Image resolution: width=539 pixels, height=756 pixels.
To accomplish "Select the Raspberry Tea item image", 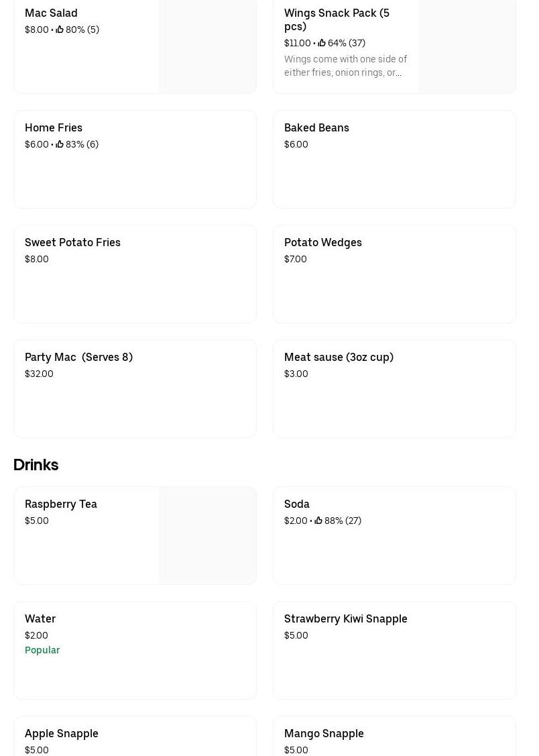I will click(x=207, y=535).
